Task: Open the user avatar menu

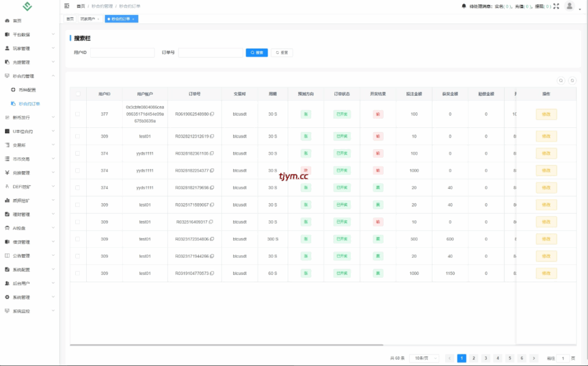Action: tap(570, 6)
